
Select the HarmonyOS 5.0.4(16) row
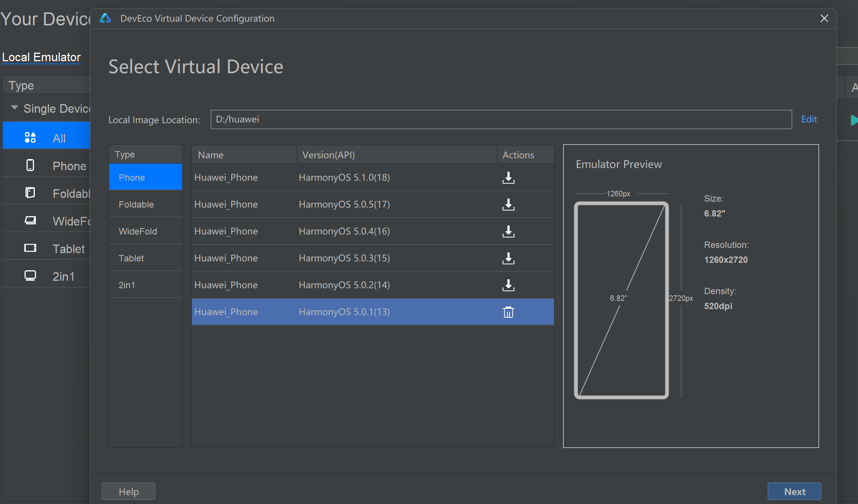[343, 231]
